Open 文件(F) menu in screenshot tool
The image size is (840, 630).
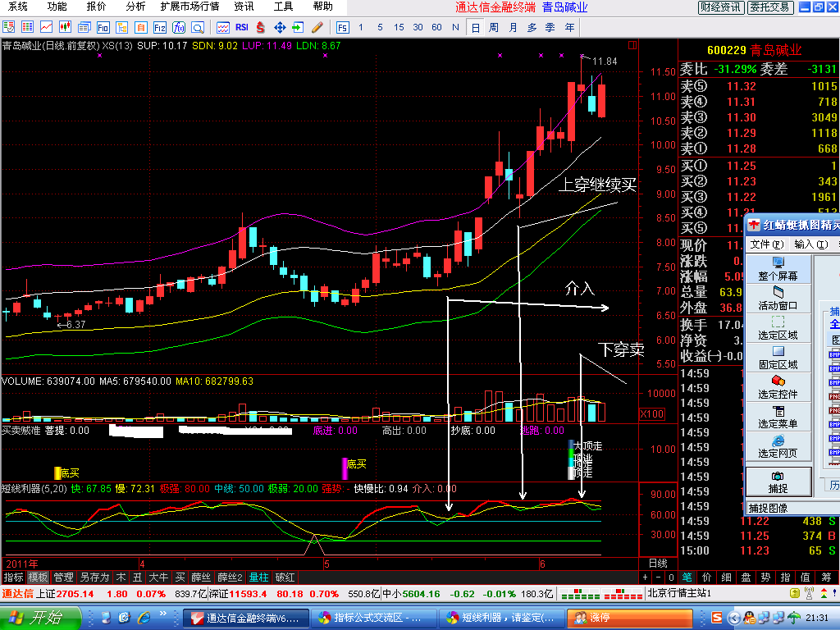767,244
